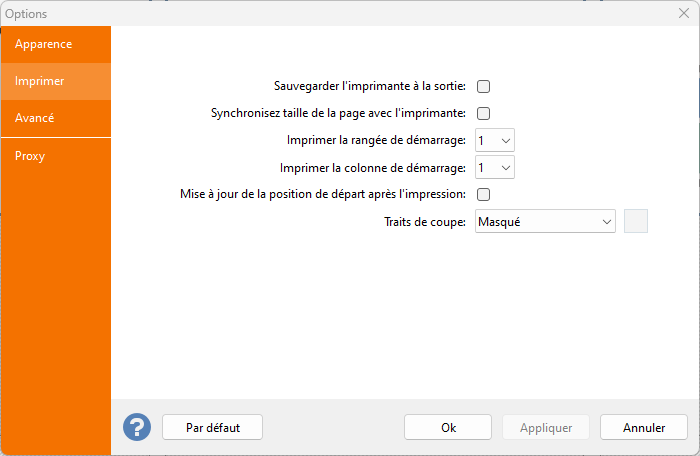The width and height of the screenshot is (700, 456).
Task: Check update start position after printing box
Action: 483,195
